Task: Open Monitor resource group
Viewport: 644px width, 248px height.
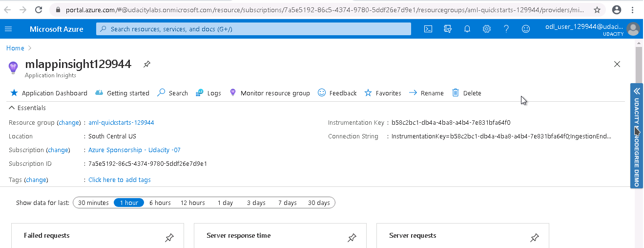Action: click(x=270, y=93)
